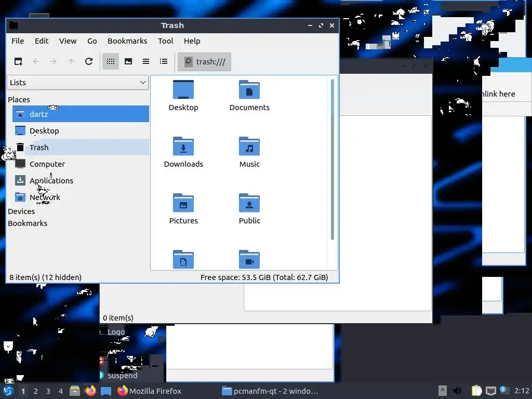Screen dimensions: 532x399
Task: Expand the Devices section in the sidebar
Action: pos(21,211)
